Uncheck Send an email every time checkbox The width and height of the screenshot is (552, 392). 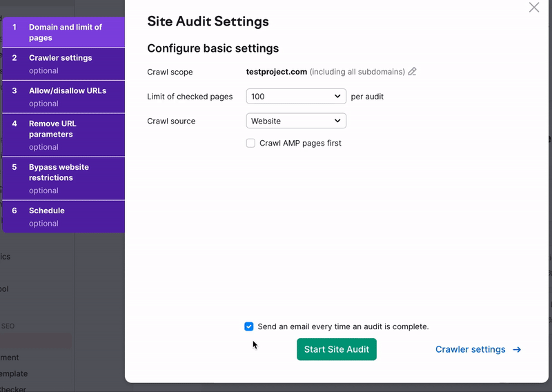pyautogui.click(x=249, y=326)
